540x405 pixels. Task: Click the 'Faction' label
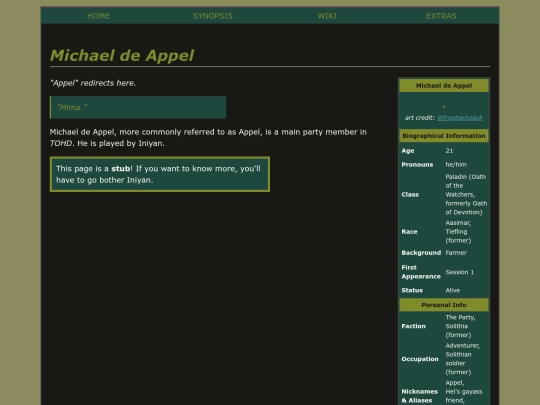(413, 326)
